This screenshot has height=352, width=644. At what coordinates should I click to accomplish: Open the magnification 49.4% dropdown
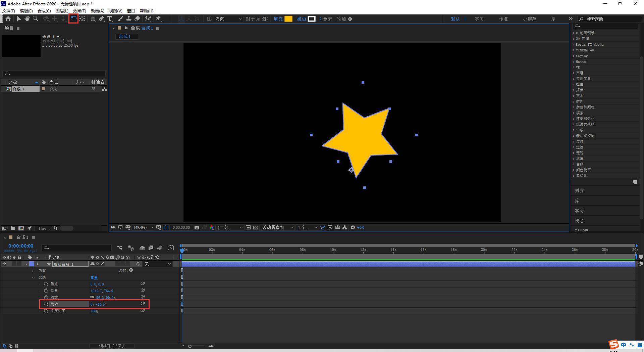click(x=143, y=227)
